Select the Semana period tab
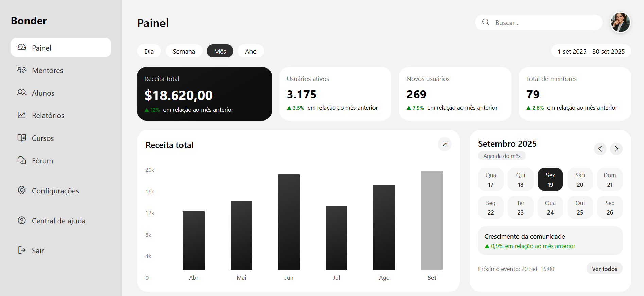644x296 pixels. pos(184,51)
